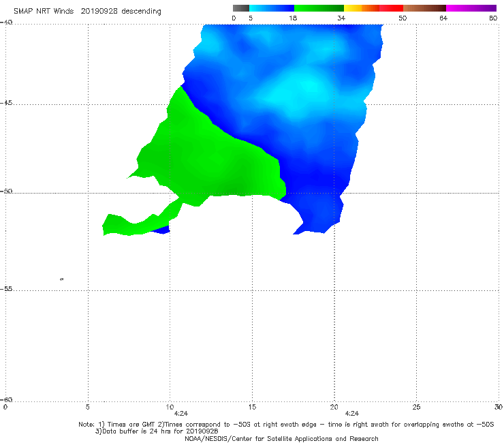Image resolution: width=504 pixels, height=443 pixels.
Task: Pick the yellow-orange colorbar segment
Action: pos(361,8)
